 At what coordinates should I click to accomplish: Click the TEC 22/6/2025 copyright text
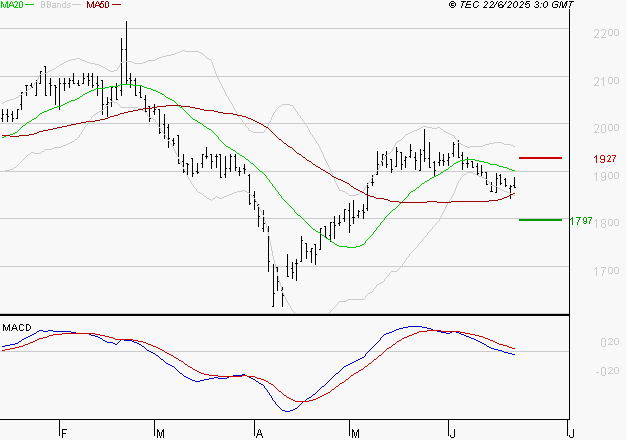click(x=511, y=5)
